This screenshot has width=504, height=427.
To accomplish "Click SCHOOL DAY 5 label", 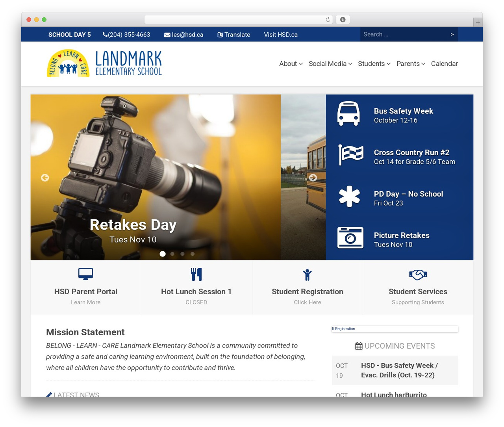I will coord(70,35).
